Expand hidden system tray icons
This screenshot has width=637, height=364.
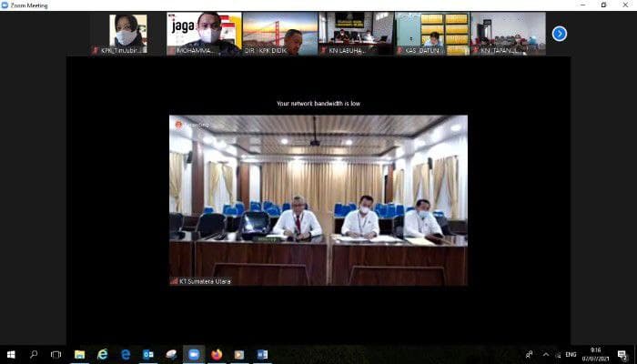tap(546, 355)
